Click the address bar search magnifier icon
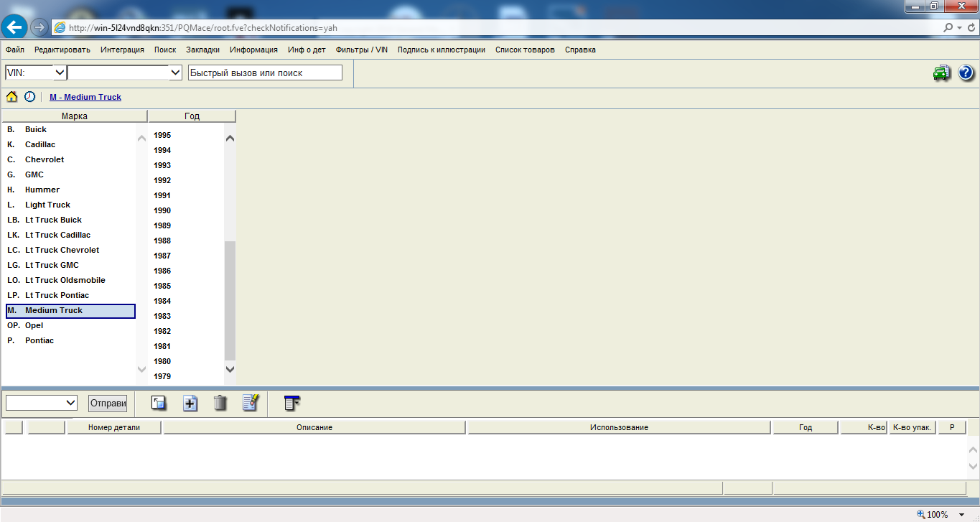Image resolution: width=980 pixels, height=522 pixels. [949, 28]
